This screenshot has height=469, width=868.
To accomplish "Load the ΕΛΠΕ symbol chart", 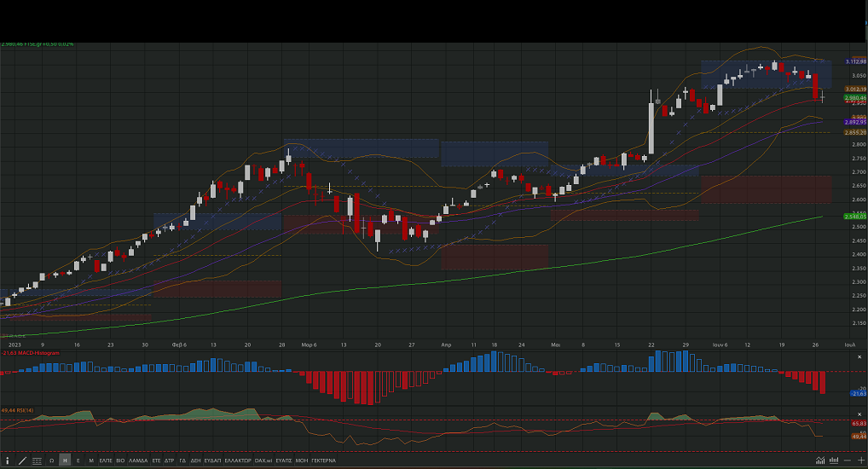I will tap(106, 460).
